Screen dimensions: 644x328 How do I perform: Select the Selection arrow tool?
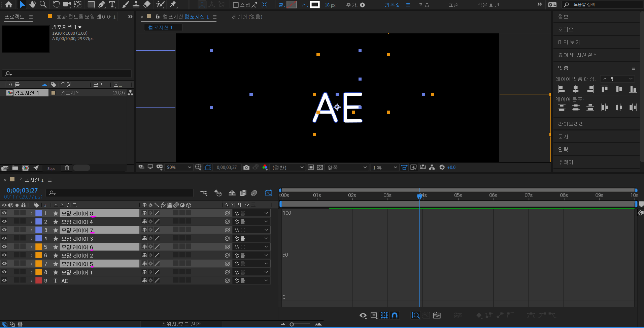22,4
